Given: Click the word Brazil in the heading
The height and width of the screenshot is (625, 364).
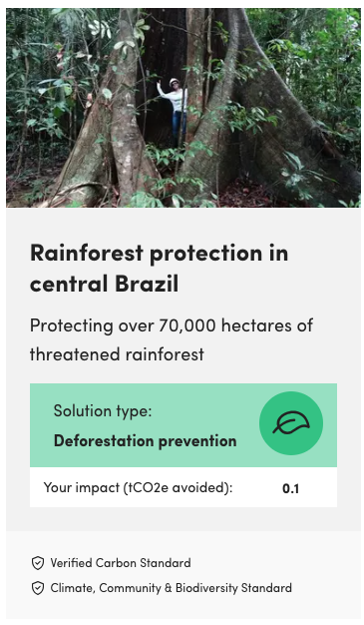Looking at the screenshot, I should pyautogui.click(x=147, y=284).
